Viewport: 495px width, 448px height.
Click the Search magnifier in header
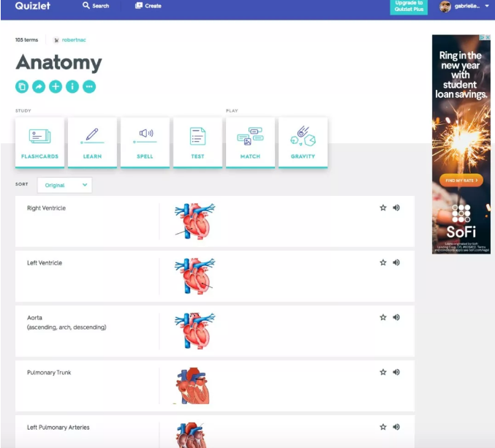86,5
